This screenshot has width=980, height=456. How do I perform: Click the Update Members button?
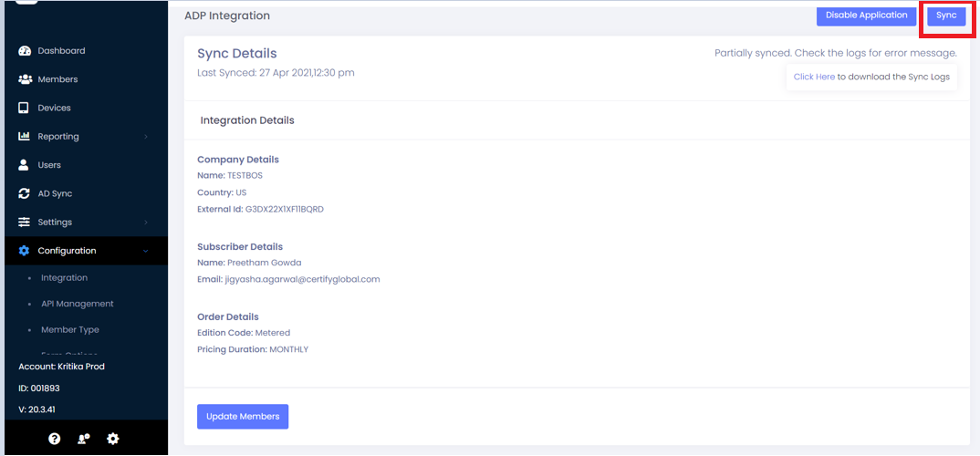pyautogui.click(x=243, y=417)
